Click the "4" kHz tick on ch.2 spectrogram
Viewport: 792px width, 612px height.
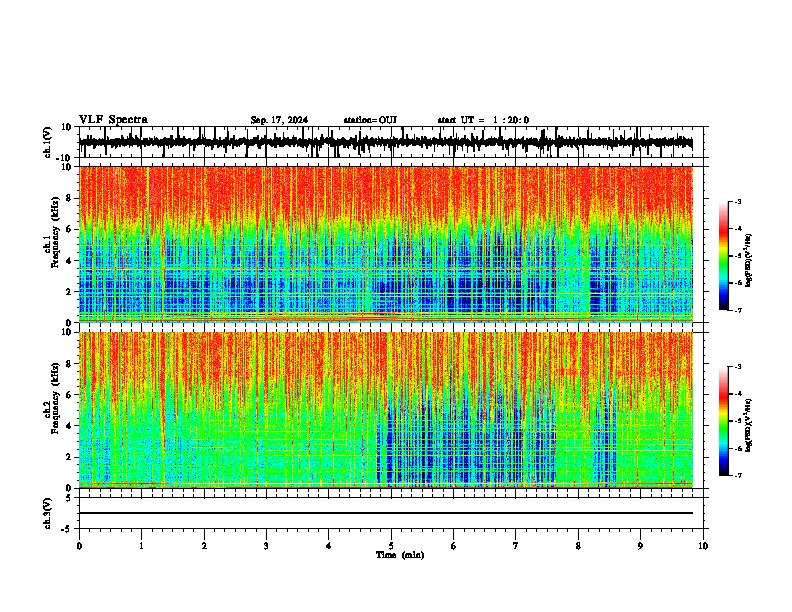click(69, 426)
